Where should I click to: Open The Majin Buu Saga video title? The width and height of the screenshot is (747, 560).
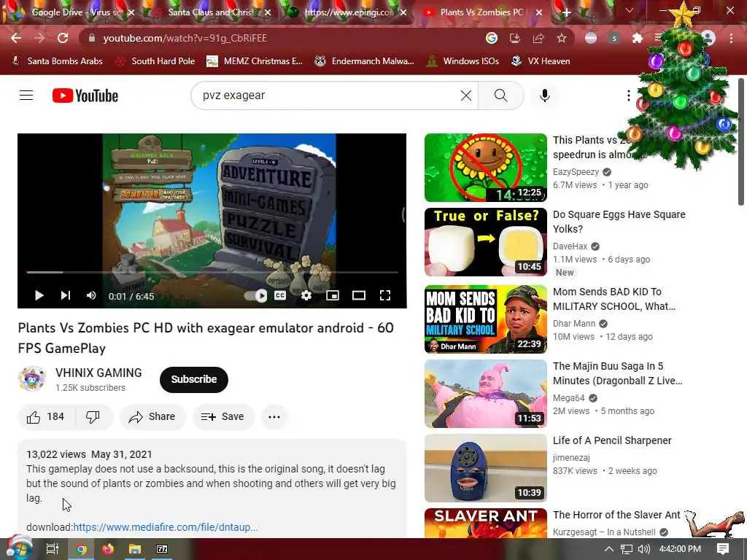click(x=617, y=373)
